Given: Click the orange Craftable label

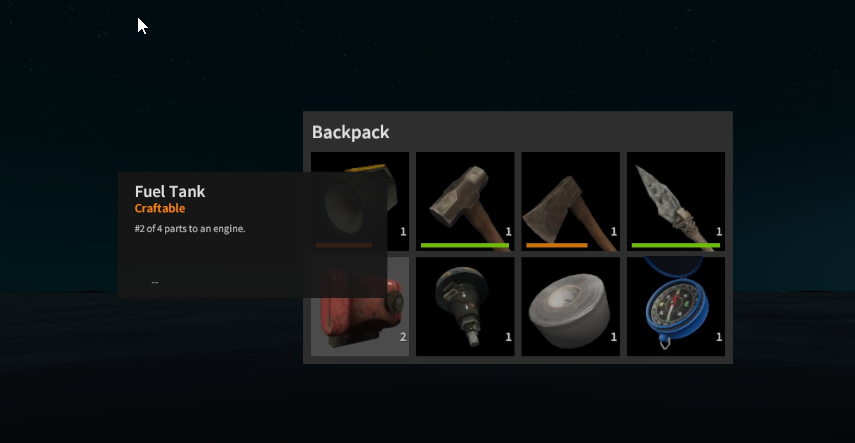Looking at the screenshot, I should point(160,208).
